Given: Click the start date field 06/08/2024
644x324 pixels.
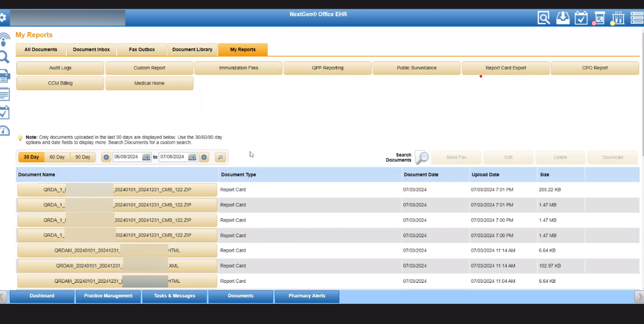Looking at the screenshot, I should 127,157.
